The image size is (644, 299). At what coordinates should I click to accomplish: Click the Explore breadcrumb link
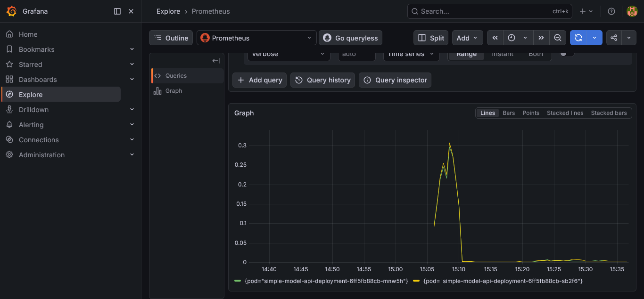point(168,11)
